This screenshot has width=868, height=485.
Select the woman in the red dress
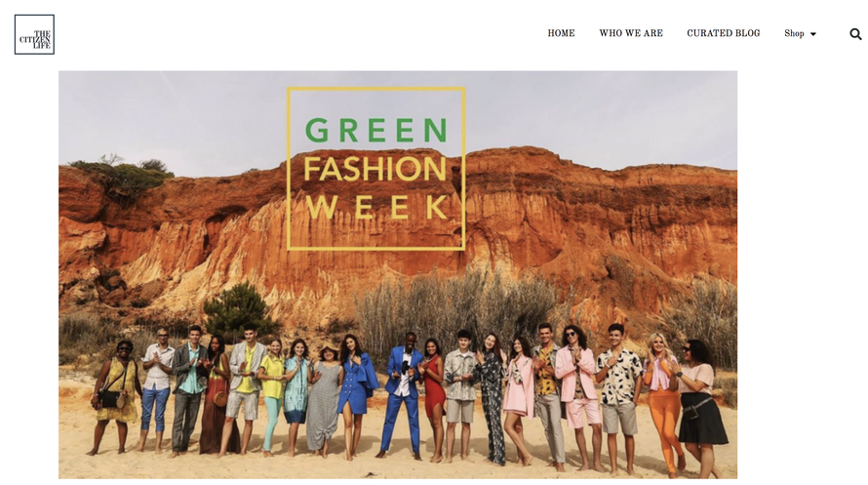(x=433, y=400)
